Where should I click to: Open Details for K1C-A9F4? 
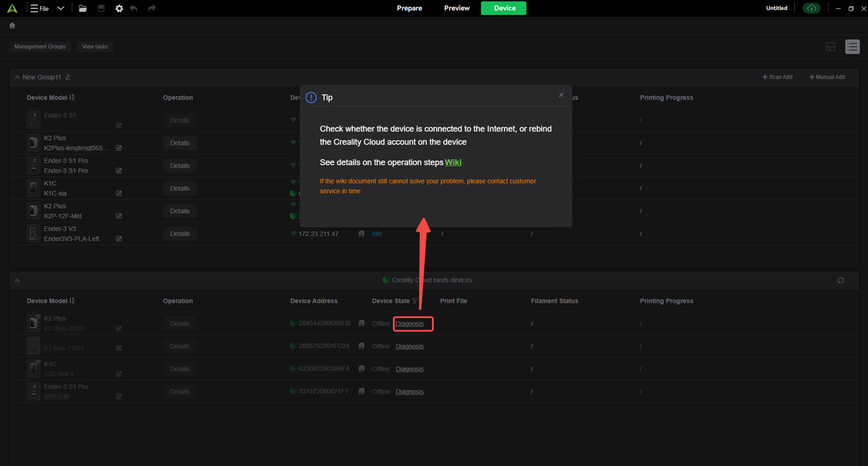pyautogui.click(x=180, y=369)
